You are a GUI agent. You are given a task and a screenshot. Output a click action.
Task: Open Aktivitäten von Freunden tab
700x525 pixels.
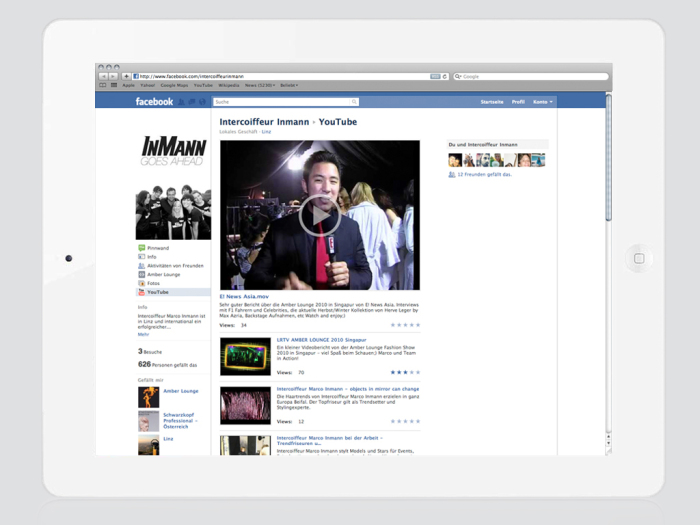click(175, 266)
